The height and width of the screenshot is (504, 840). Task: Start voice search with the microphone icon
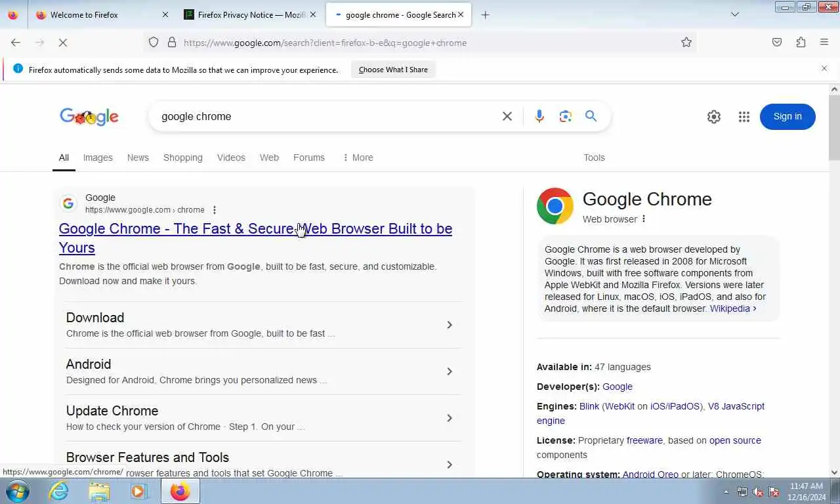pyautogui.click(x=539, y=116)
